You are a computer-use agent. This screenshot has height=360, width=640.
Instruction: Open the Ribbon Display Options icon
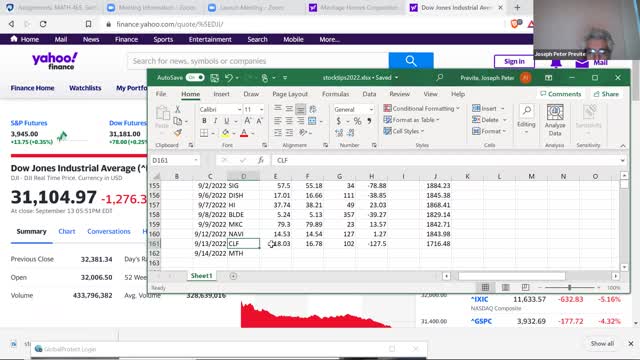pyautogui.click(x=548, y=78)
